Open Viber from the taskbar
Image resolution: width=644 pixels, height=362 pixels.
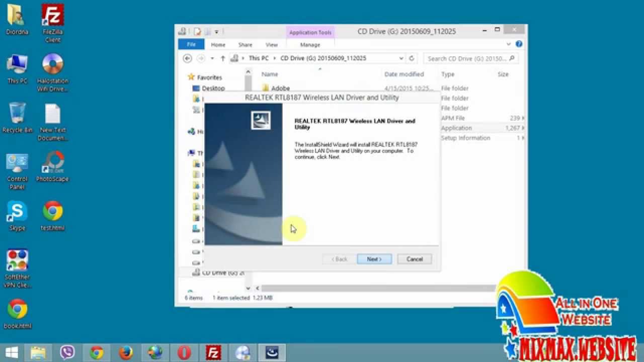[67, 352]
